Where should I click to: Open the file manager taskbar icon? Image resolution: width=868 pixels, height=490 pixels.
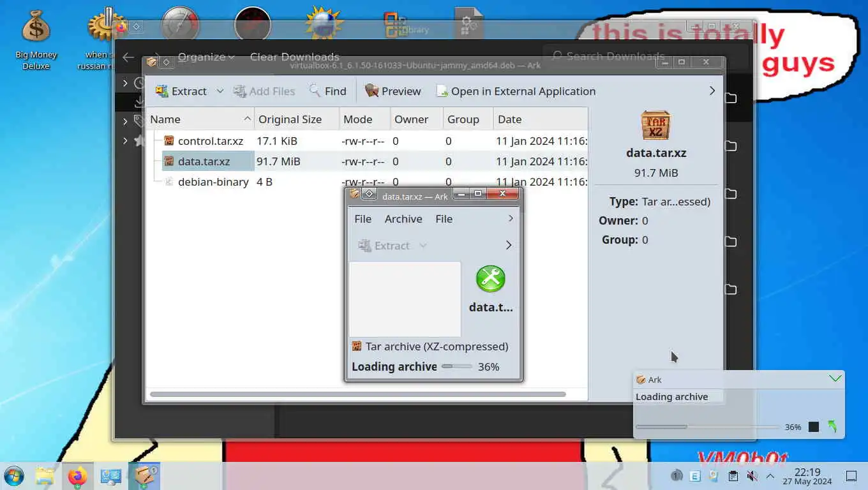pyautogui.click(x=45, y=476)
